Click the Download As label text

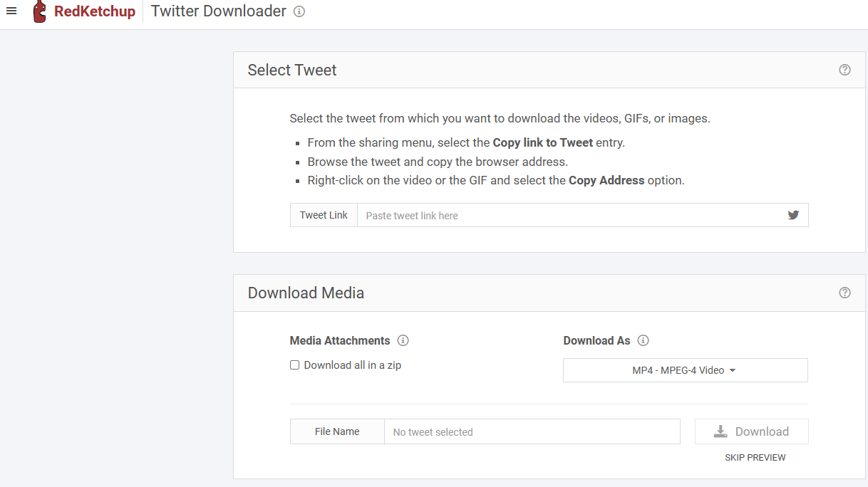click(596, 340)
